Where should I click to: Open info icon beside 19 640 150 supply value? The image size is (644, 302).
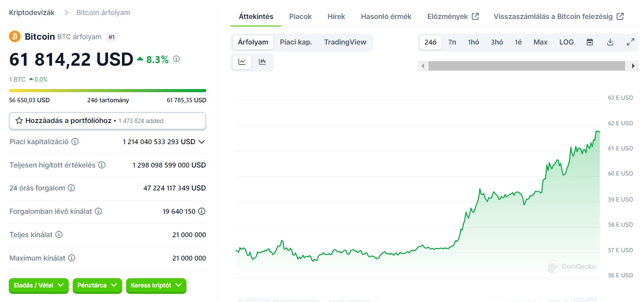click(x=202, y=211)
